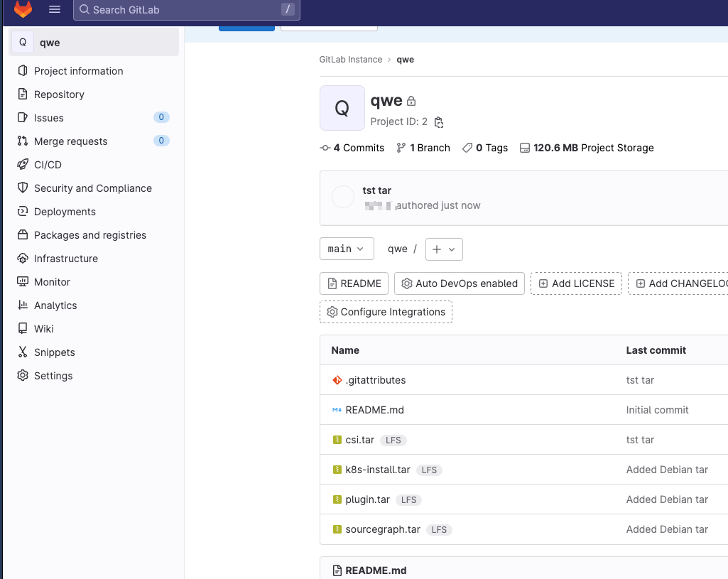
Task: Open 1 Branch link
Action: 423,148
